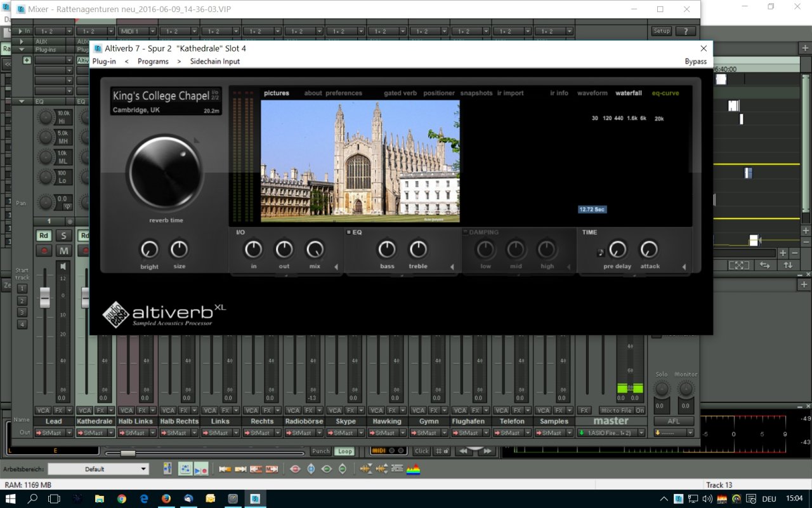Click the mixer view icon in bottom toolbar
Viewport: 812px width, 508px height.
pyautogui.click(x=167, y=469)
